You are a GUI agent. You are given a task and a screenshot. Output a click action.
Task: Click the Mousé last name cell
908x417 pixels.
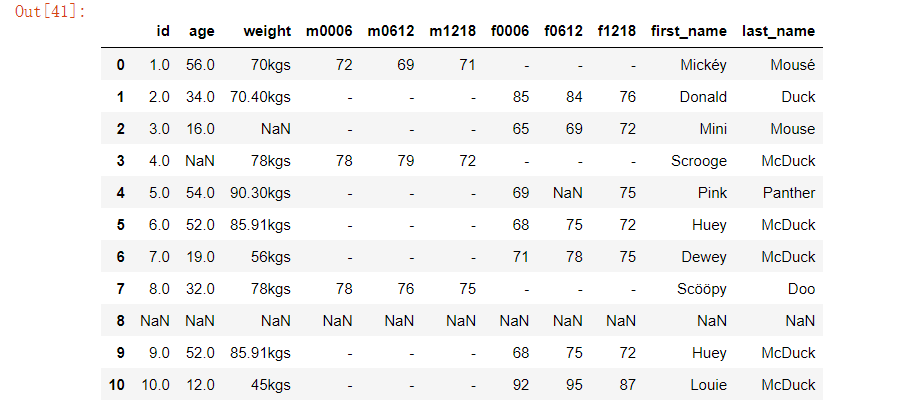[x=794, y=65]
